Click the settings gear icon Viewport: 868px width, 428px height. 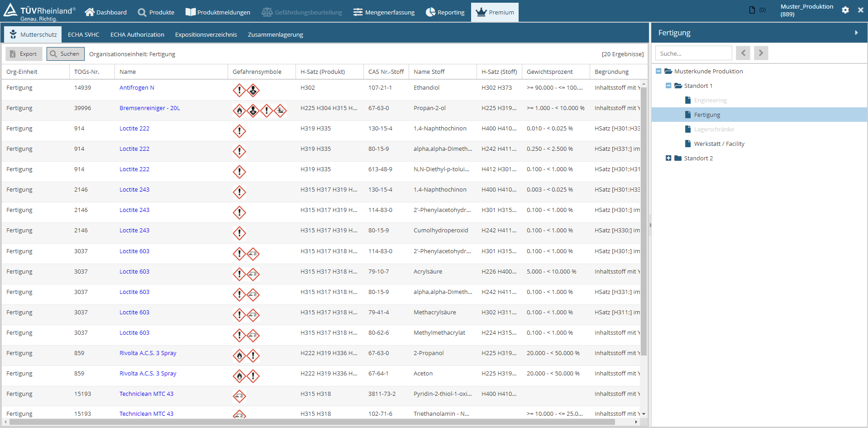tap(845, 10)
